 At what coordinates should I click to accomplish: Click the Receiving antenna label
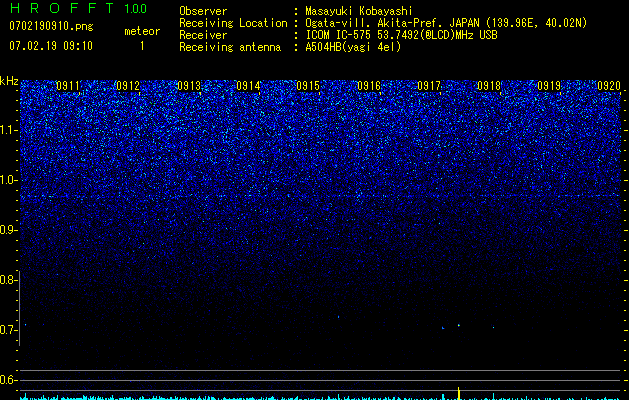[x=230, y=47]
